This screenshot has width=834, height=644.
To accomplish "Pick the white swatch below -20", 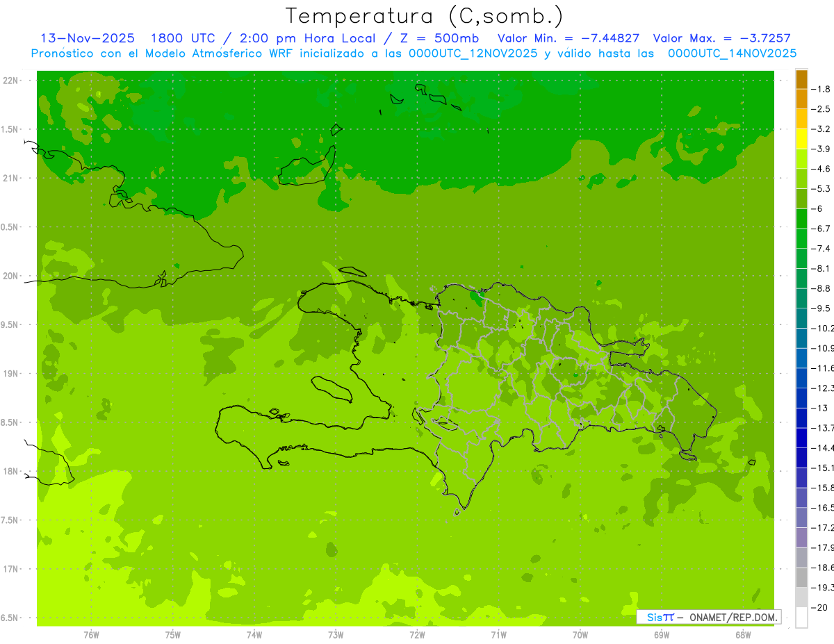I will click(x=801, y=618).
